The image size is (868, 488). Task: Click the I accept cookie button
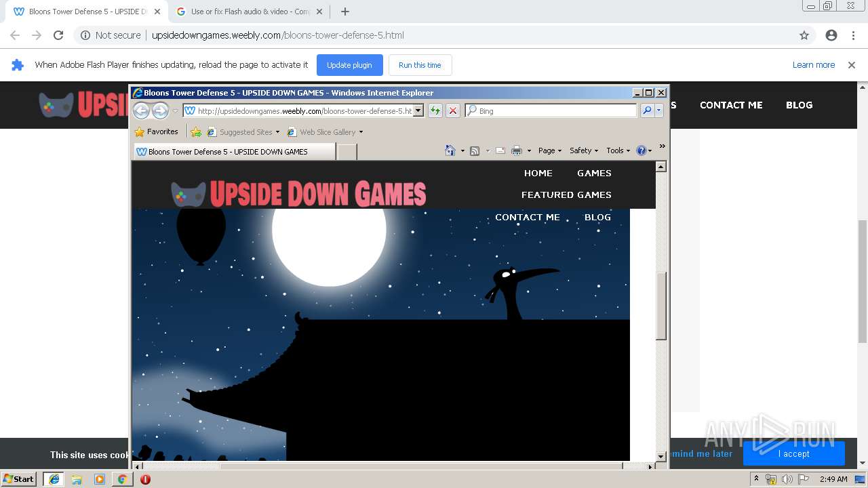coord(793,453)
